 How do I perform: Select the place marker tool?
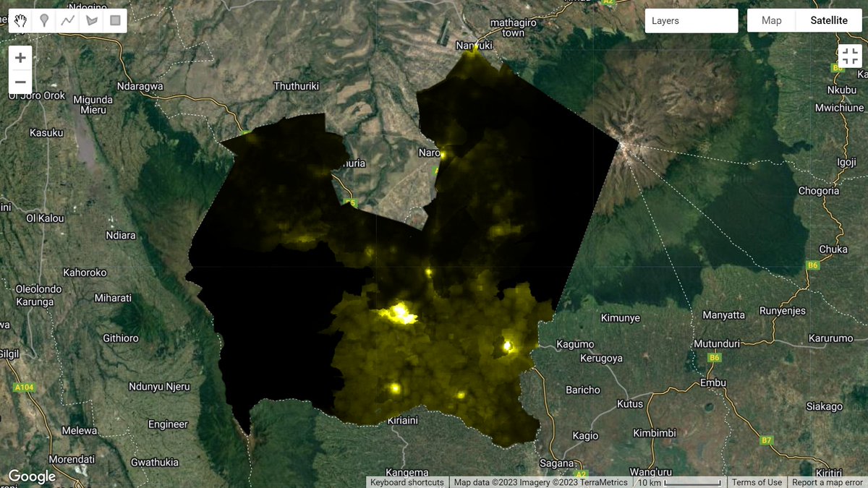[x=43, y=20]
